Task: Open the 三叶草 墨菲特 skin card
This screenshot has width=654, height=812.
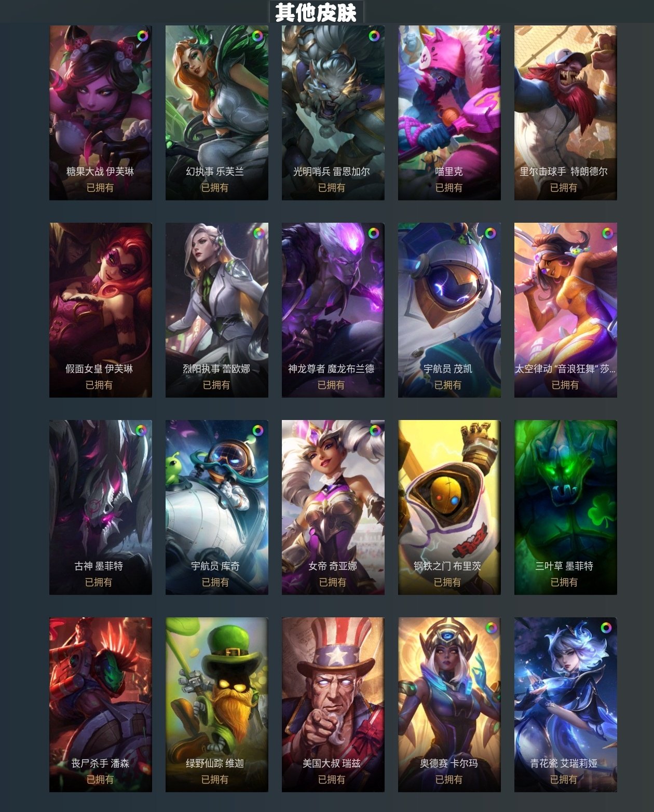Action: click(566, 507)
